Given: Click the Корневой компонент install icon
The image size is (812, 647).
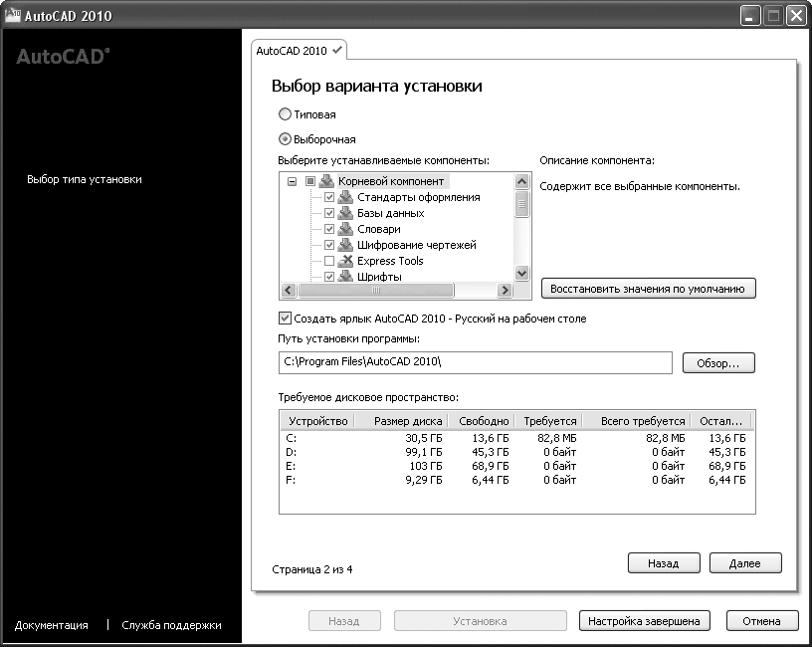Looking at the screenshot, I should [326, 181].
